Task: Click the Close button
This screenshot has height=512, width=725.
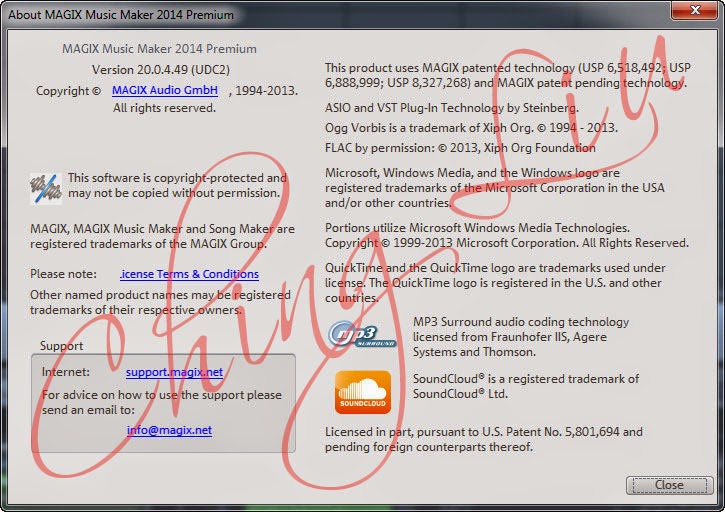Action: coord(669,485)
